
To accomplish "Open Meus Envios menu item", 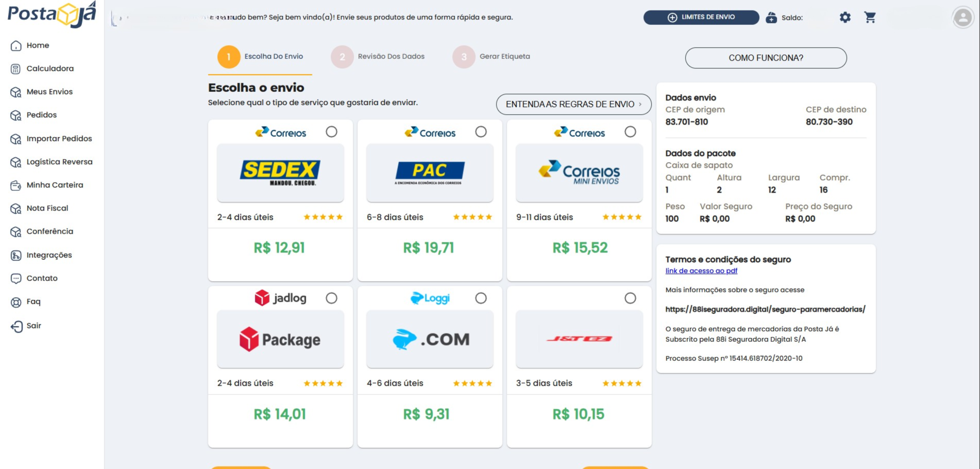I will click(50, 92).
